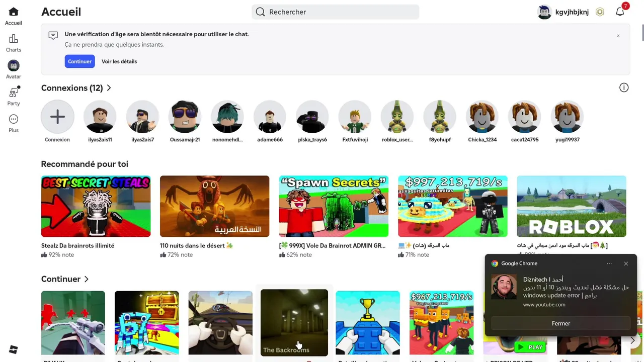Click the Chrome icon in the notification popup

coord(495,263)
